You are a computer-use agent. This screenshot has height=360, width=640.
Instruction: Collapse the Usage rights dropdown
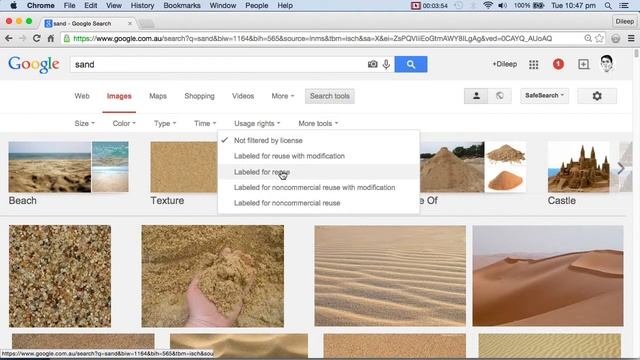tap(257, 123)
